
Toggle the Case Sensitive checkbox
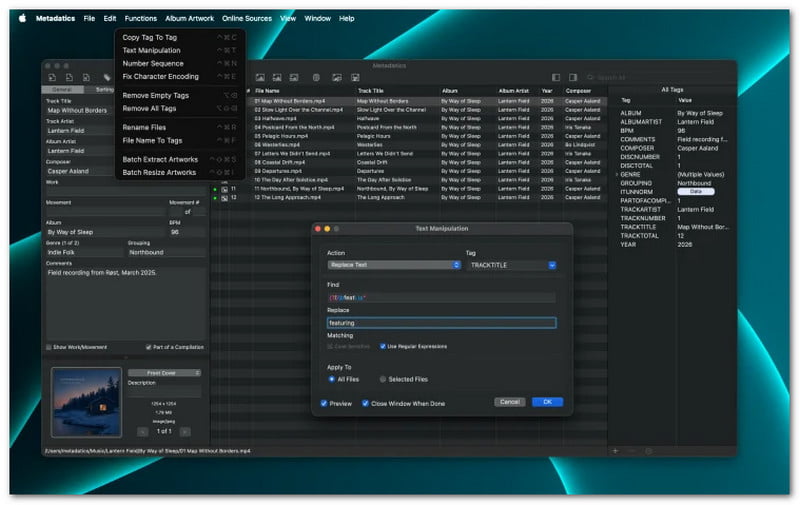[x=330, y=346]
